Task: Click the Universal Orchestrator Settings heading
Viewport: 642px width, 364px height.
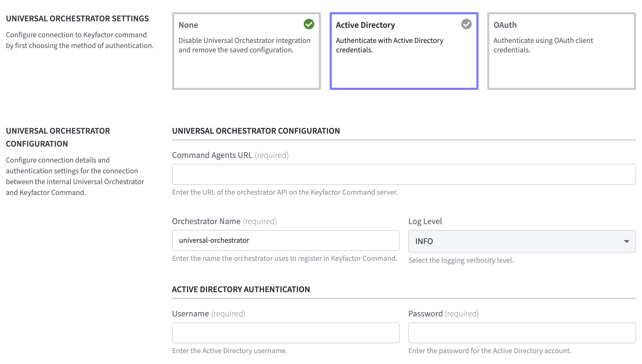Action: tap(77, 18)
